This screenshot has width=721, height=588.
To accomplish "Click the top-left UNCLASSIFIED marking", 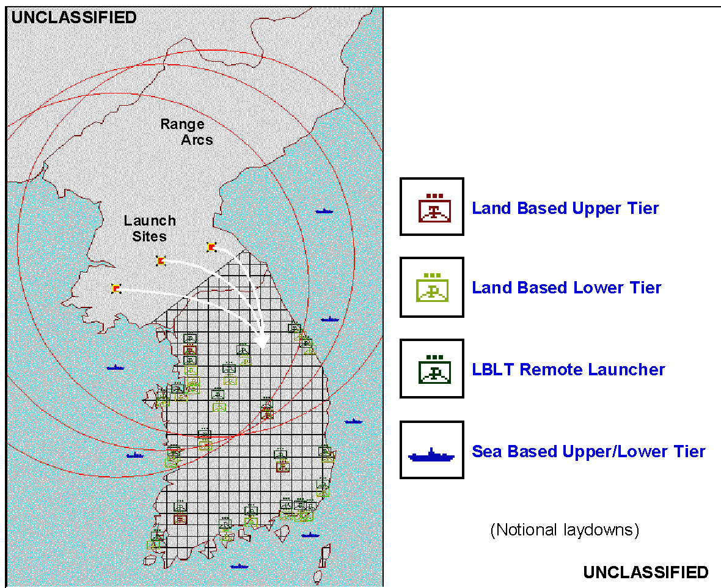I will tap(74, 18).
